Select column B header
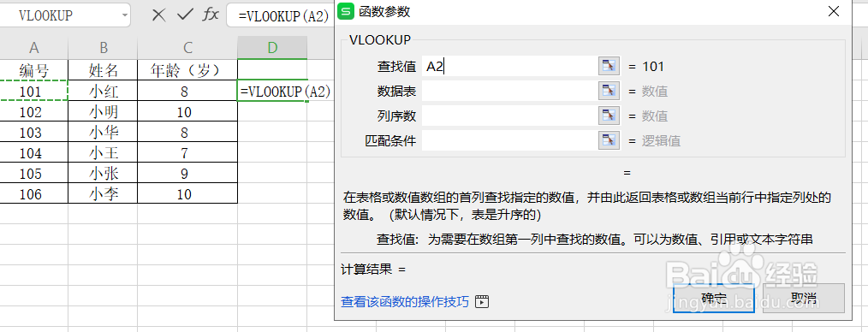This screenshot has height=332, width=868. tap(103, 48)
